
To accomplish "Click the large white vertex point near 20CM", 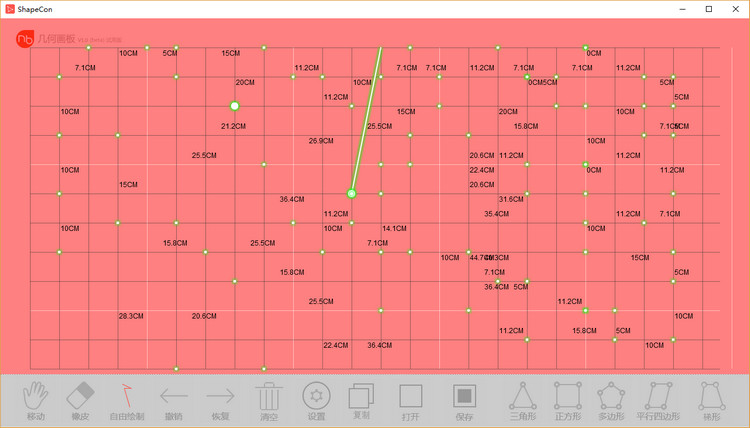I will (234, 106).
